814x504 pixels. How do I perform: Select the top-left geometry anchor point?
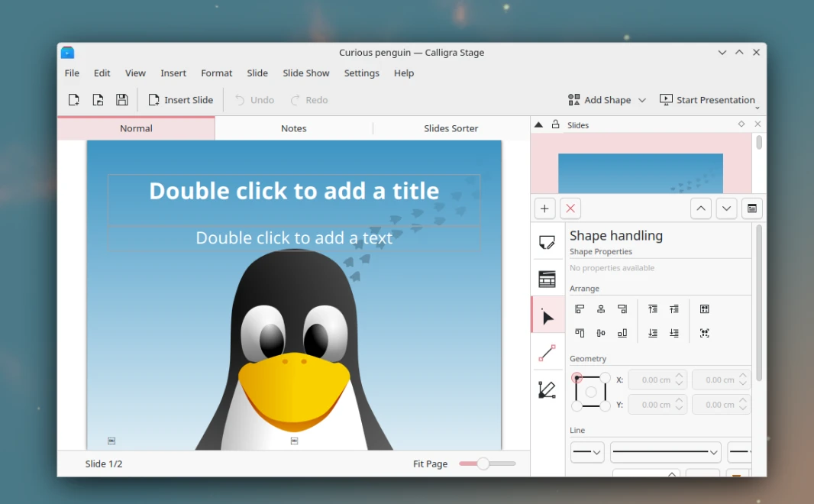click(x=577, y=377)
